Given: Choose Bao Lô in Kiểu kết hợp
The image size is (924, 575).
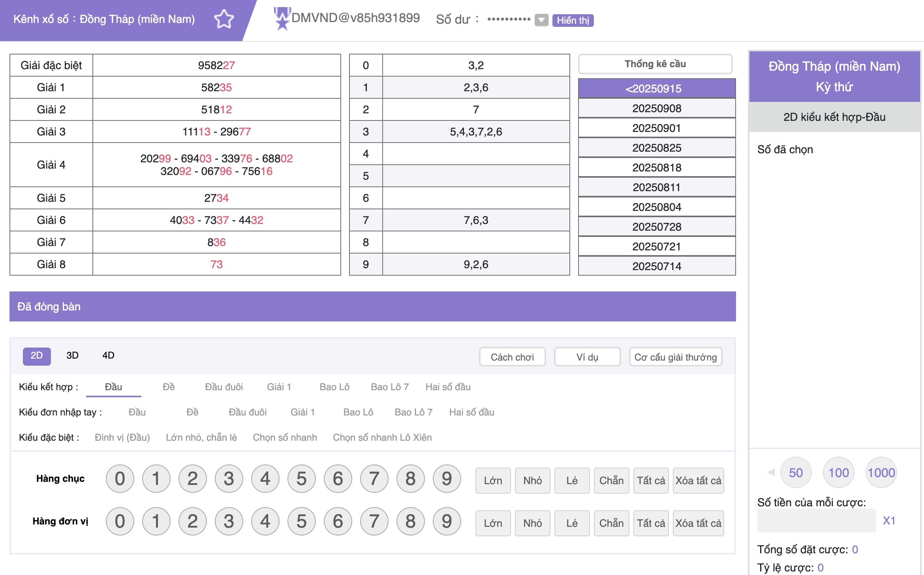Looking at the screenshot, I should click(334, 387).
